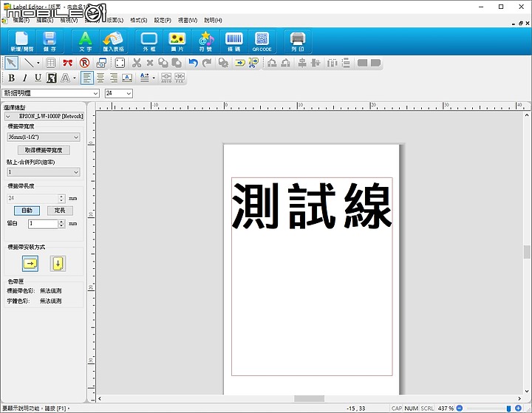Click the 取得標籤帶寬度 button
This screenshot has height=413, width=532.
tap(44, 150)
